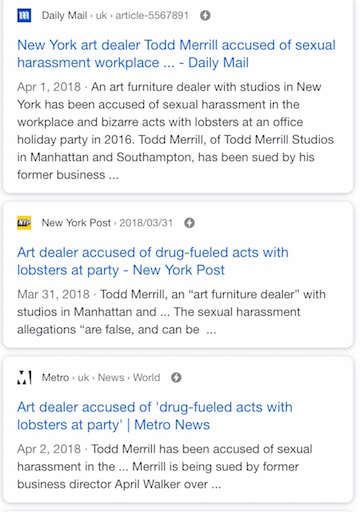Screen dimensions: 360x512
Task: Click the Metro uk News World breadcrumb
Action: coord(101,377)
